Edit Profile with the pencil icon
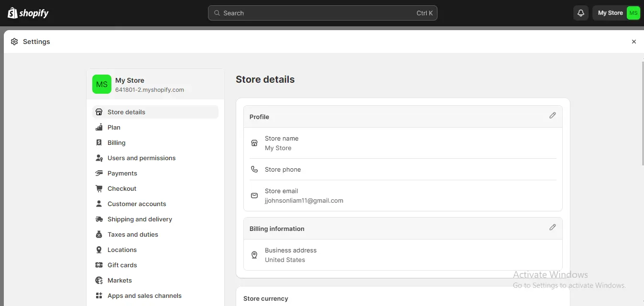Screen dimensions: 644x306 [x=553, y=115]
